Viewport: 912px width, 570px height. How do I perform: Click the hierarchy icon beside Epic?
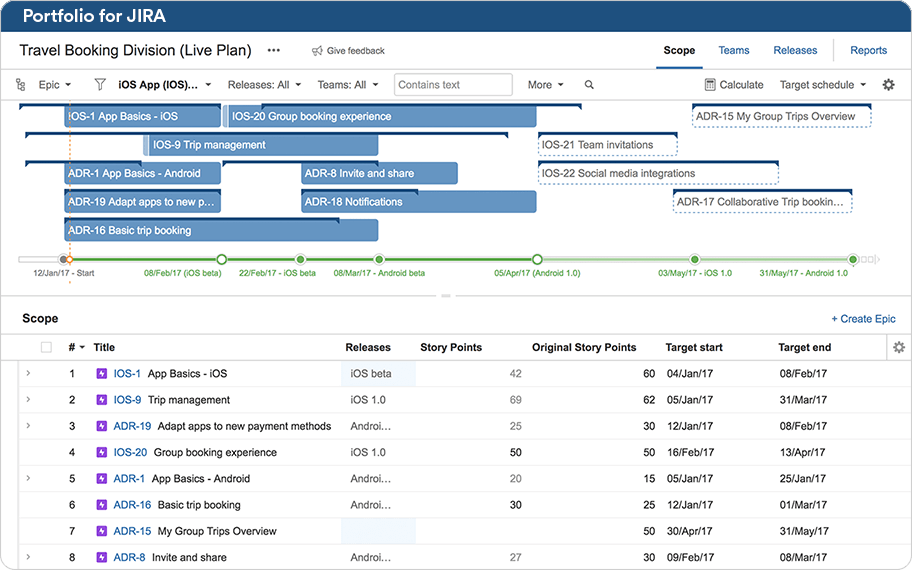21,85
